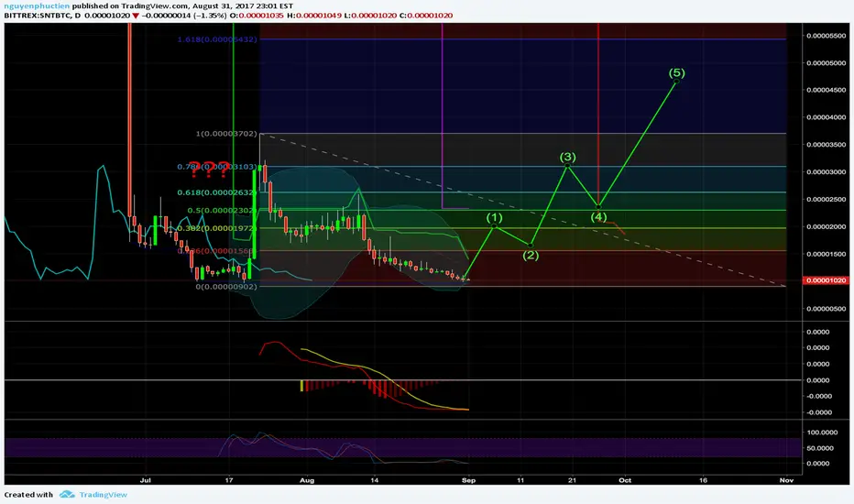Select the 0.5(0.00002302) Fibonacci label

(x=222, y=211)
